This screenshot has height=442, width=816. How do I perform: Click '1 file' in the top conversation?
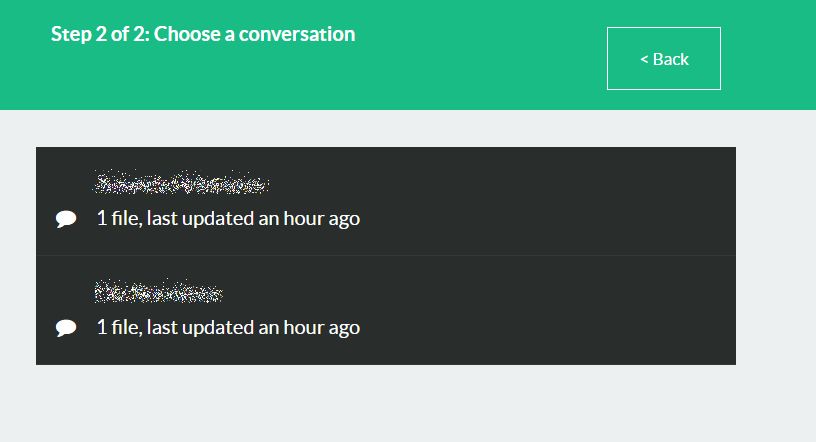(117, 218)
